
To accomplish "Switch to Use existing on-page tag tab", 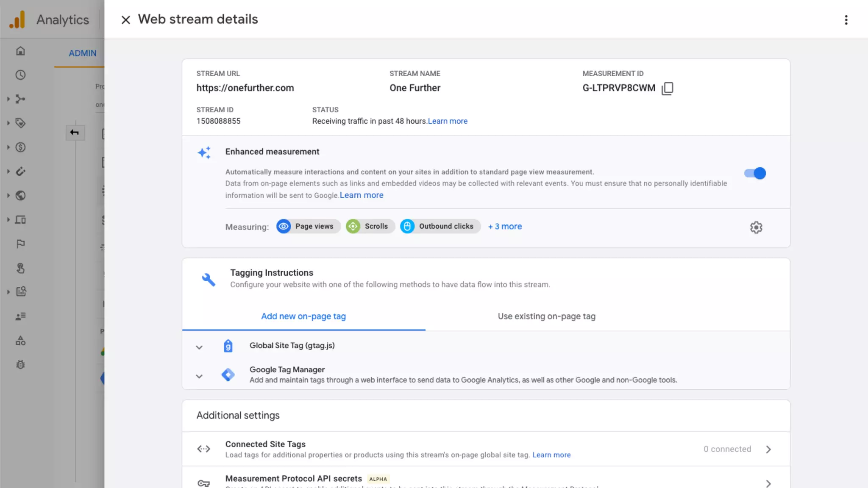I will click(x=546, y=316).
